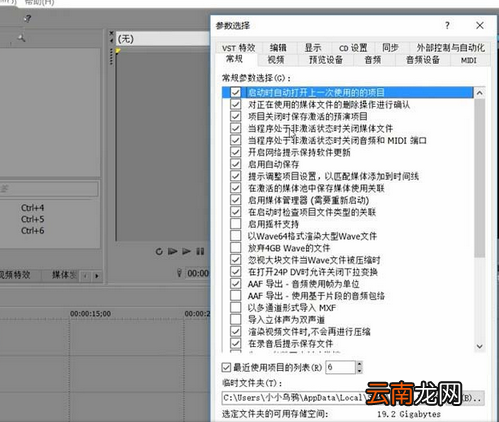This screenshot has height=422, width=499.
Task: Enable AAF 导出 - 使用基于片段的音频包络
Action: coord(235,296)
